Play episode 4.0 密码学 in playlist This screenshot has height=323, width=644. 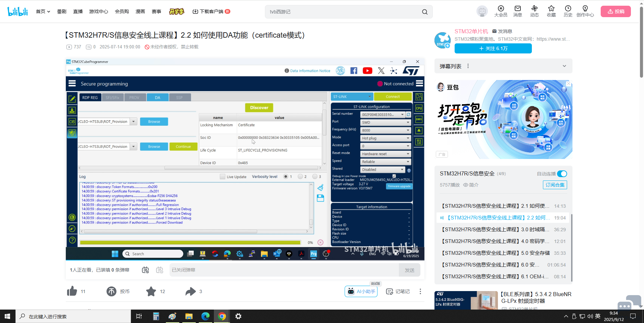coord(503,241)
